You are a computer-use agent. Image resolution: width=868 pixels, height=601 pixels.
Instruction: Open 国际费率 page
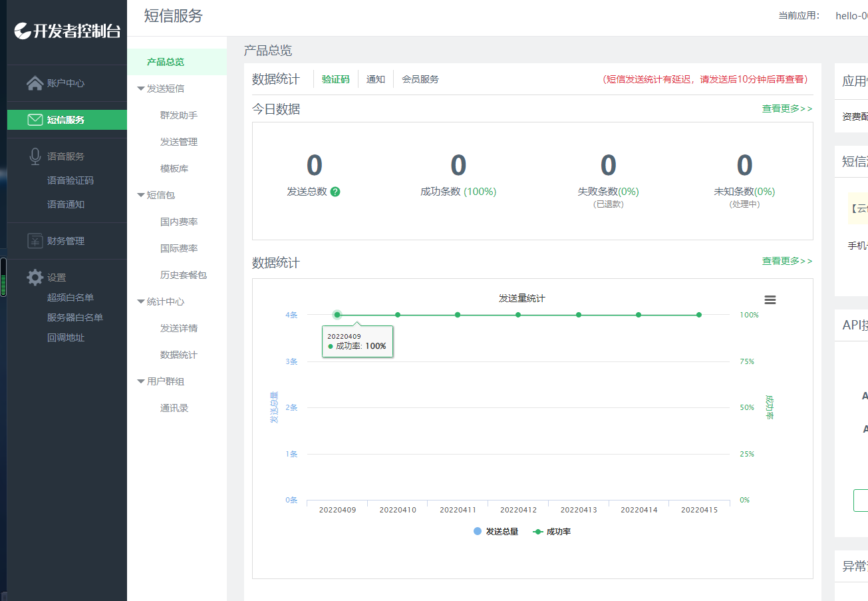tap(179, 248)
